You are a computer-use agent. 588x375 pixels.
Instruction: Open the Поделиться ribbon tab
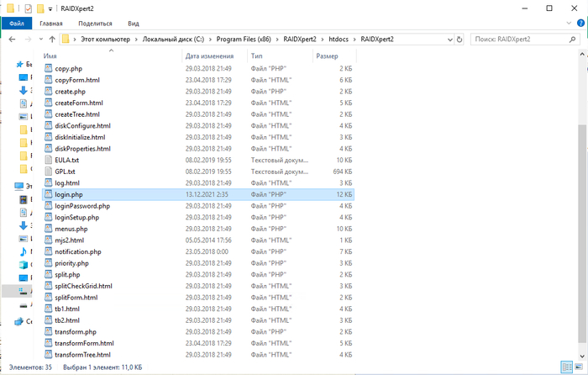(95, 24)
